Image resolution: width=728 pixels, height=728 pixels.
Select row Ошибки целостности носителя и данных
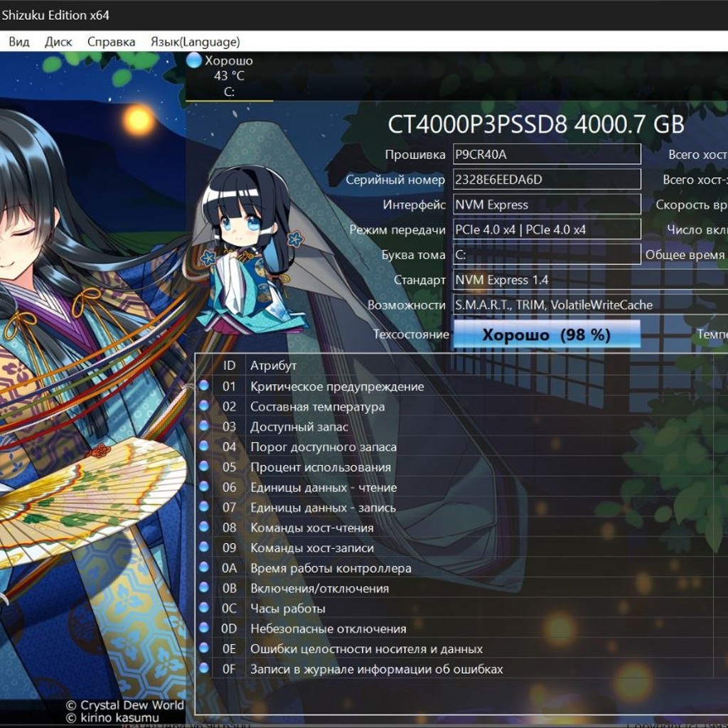(461, 648)
